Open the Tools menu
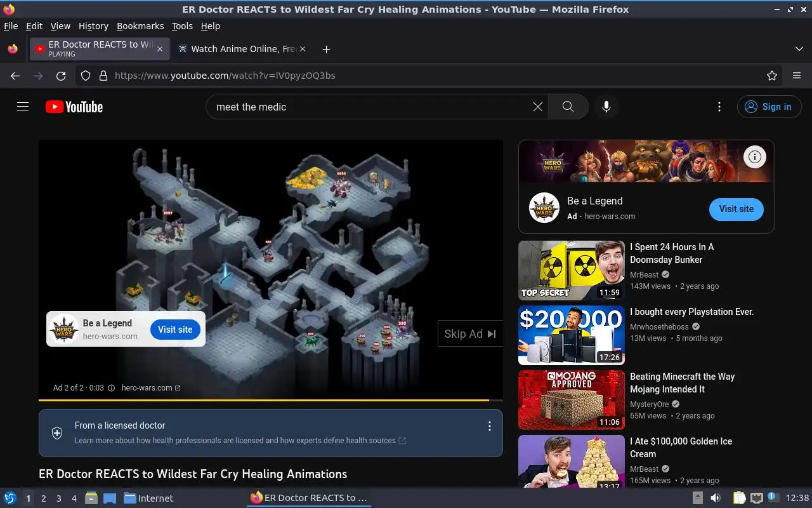The width and height of the screenshot is (812, 508). tap(182, 26)
